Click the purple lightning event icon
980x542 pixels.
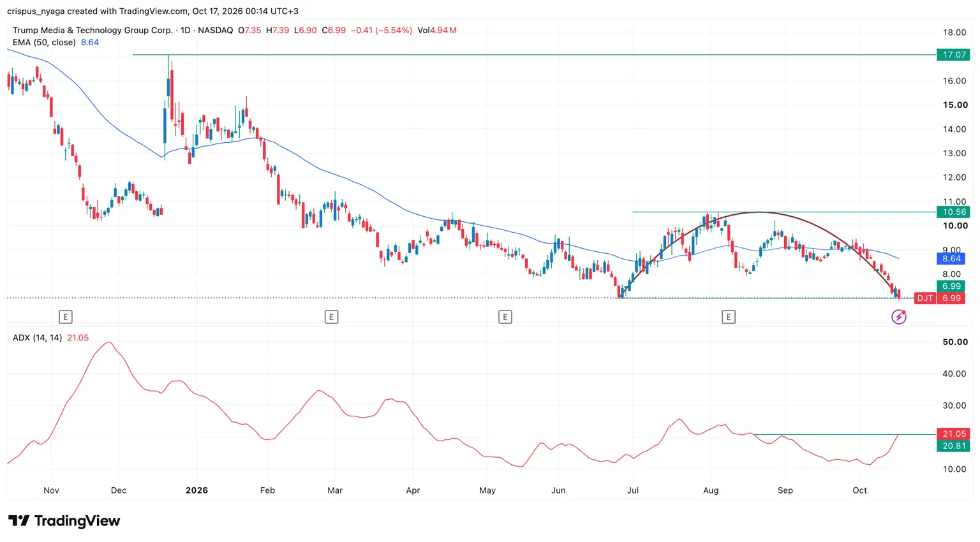click(x=899, y=317)
